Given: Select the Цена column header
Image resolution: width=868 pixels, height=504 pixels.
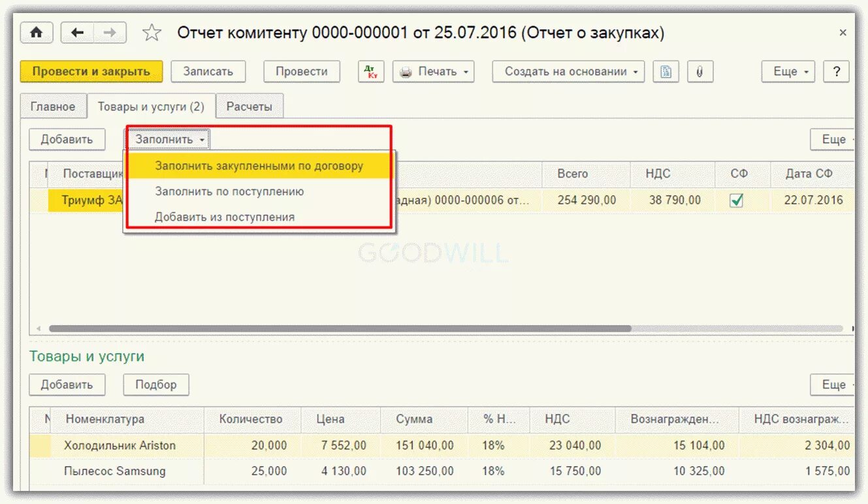Looking at the screenshot, I should click(340, 420).
